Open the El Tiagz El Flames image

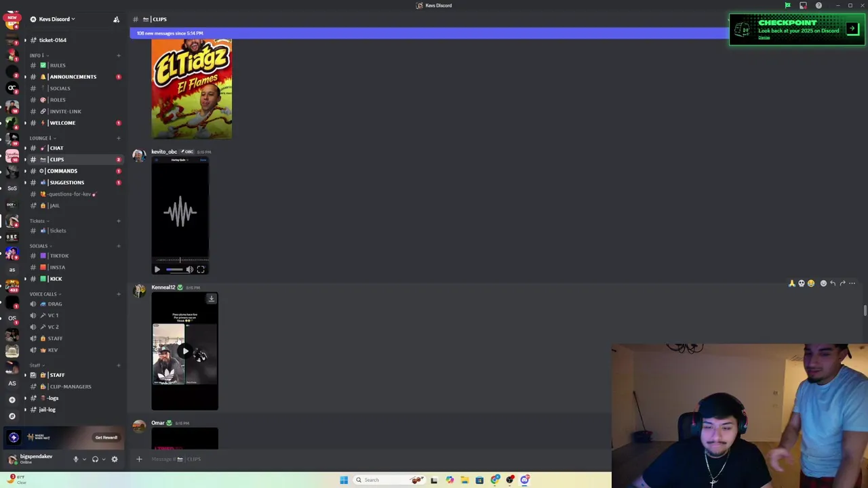[x=191, y=89]
